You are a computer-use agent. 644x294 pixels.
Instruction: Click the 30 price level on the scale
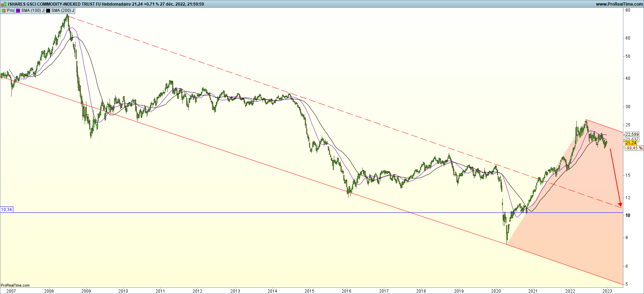(x=628, y=107)
